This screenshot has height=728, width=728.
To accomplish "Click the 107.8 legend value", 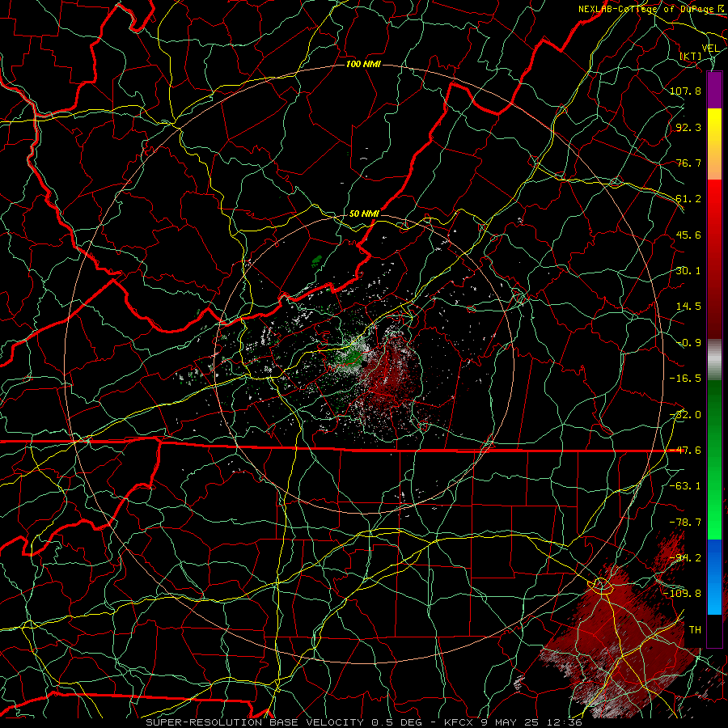I will [685, 91].
